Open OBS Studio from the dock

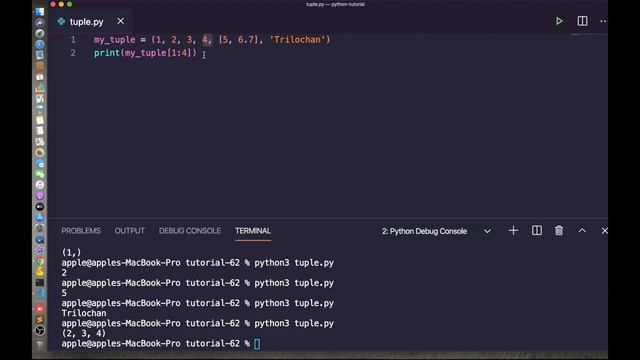40,330
